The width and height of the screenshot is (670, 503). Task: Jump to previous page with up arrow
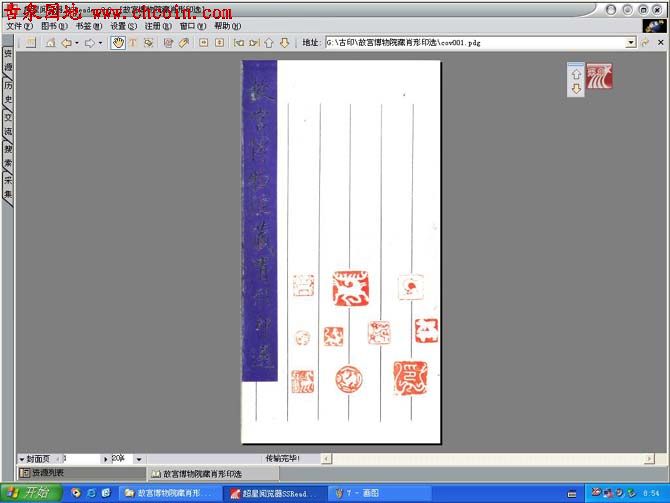coord(269,43)
